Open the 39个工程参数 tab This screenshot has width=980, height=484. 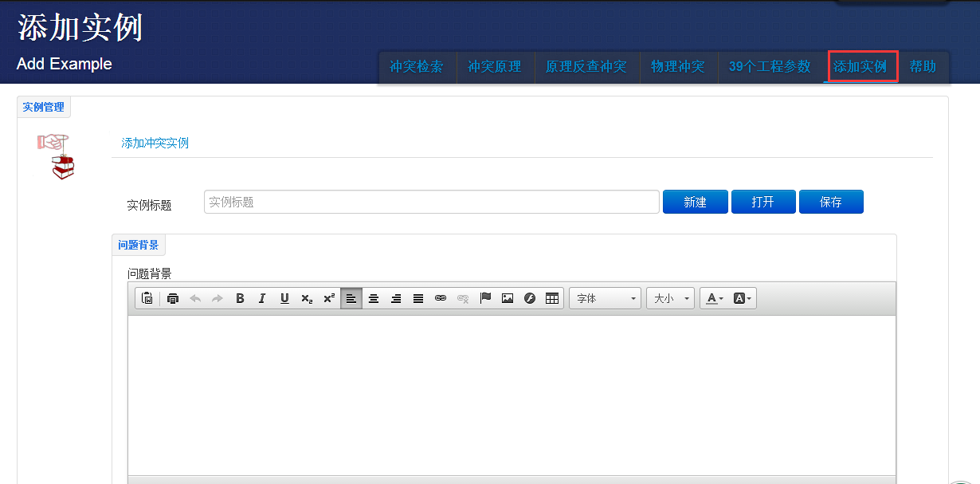pyautogui.click(x=769, y=67)
